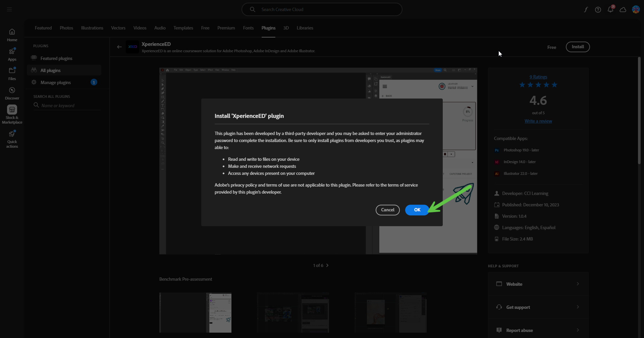
Task: Click the star rating row
Action: pos(538,85)
